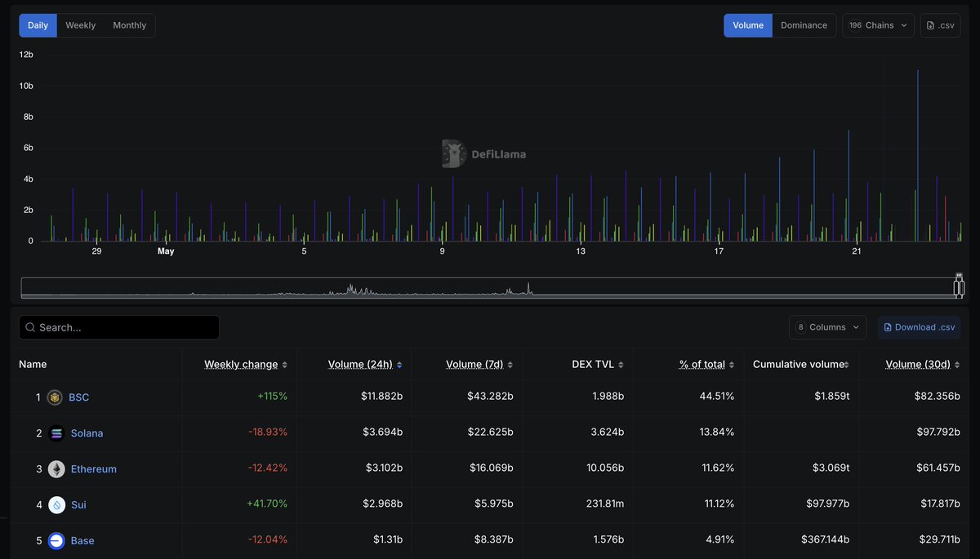Sort by Volume (7d) arrows icon
The height and width of the screenshot is (559, 980).
(510, 365)
